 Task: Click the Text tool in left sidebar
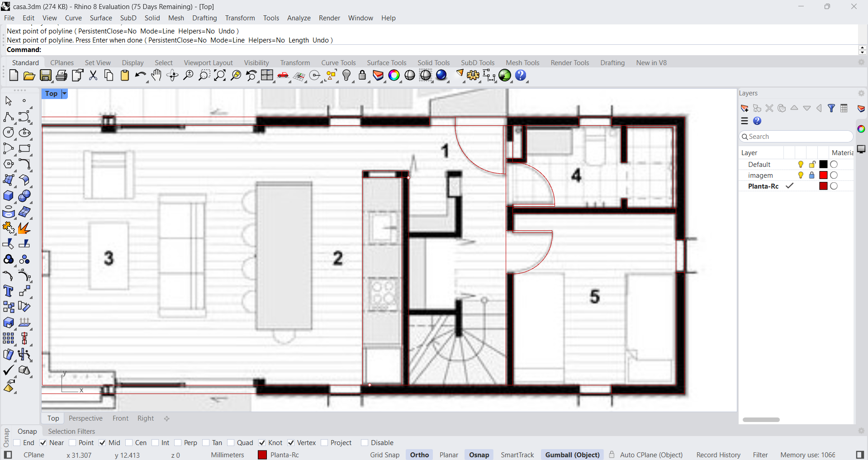pos(8,291)
